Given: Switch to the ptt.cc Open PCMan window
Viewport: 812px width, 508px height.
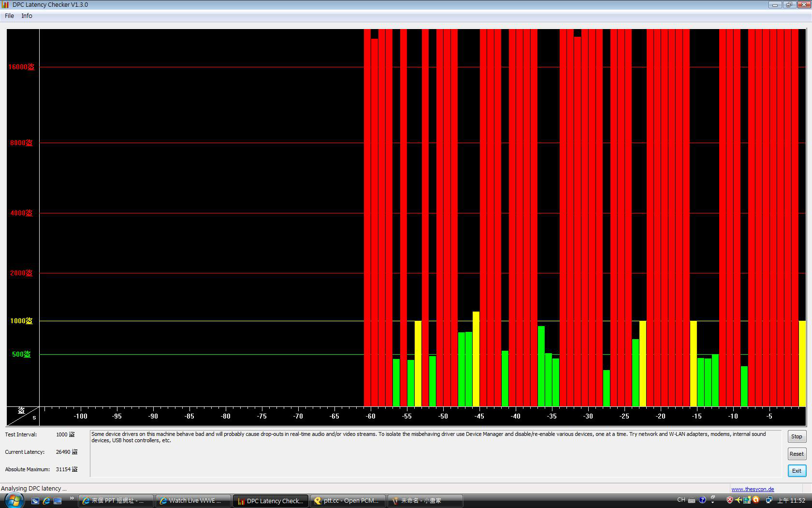Looking at the screenshot, I should [348, 501].
